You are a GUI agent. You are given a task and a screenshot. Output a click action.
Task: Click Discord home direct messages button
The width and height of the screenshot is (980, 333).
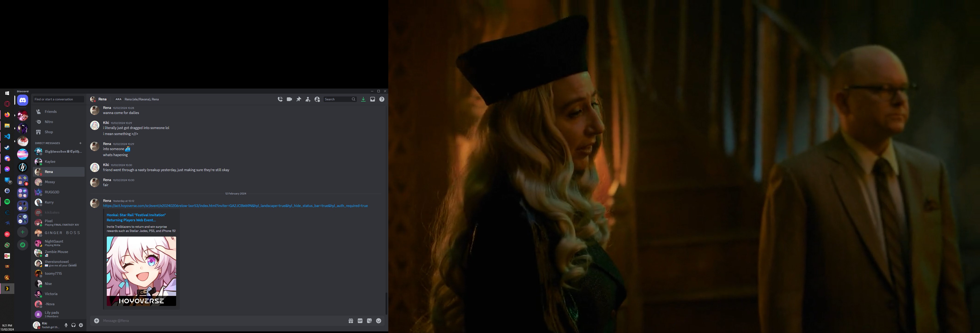click(x=22, y=100)
